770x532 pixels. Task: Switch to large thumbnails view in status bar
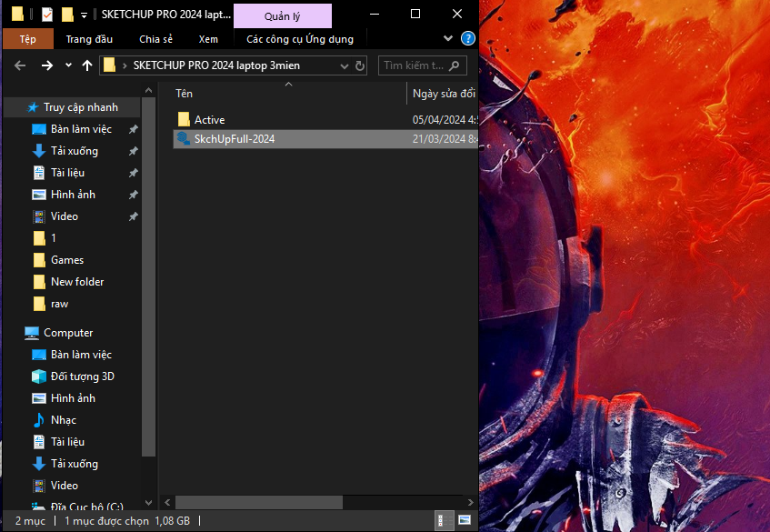[x=464, y=521]
